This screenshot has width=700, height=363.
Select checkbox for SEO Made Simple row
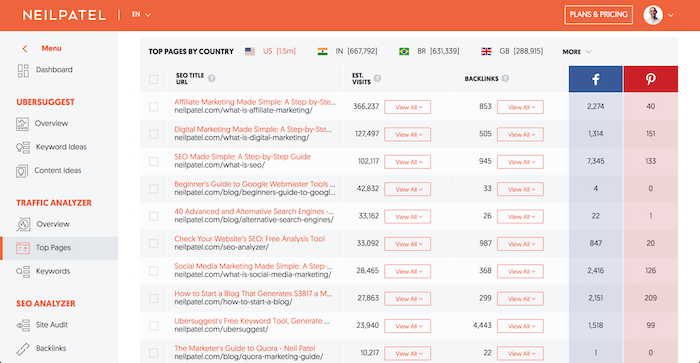[154, 161]
